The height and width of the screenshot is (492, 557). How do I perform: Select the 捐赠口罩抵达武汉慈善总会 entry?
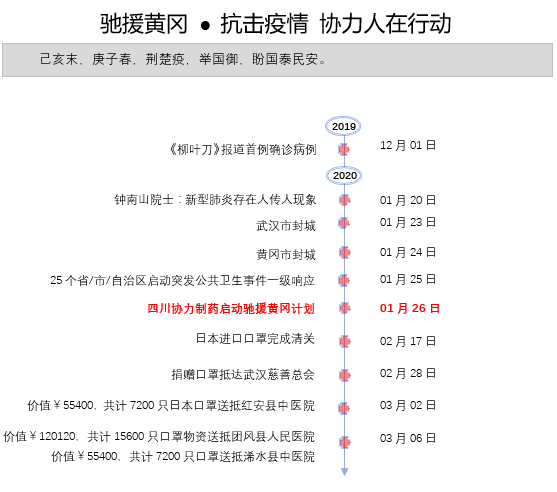pyautogui.click(x=243, y=374)
